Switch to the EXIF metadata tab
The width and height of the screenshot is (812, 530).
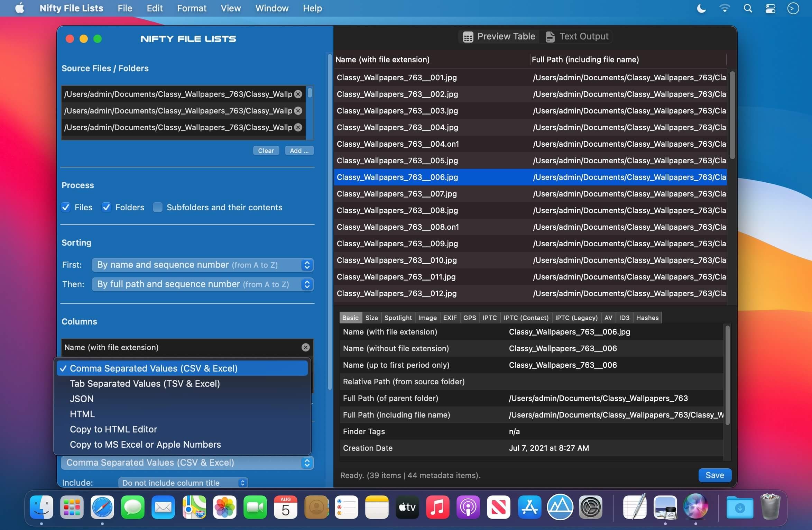tap(450, 318)
